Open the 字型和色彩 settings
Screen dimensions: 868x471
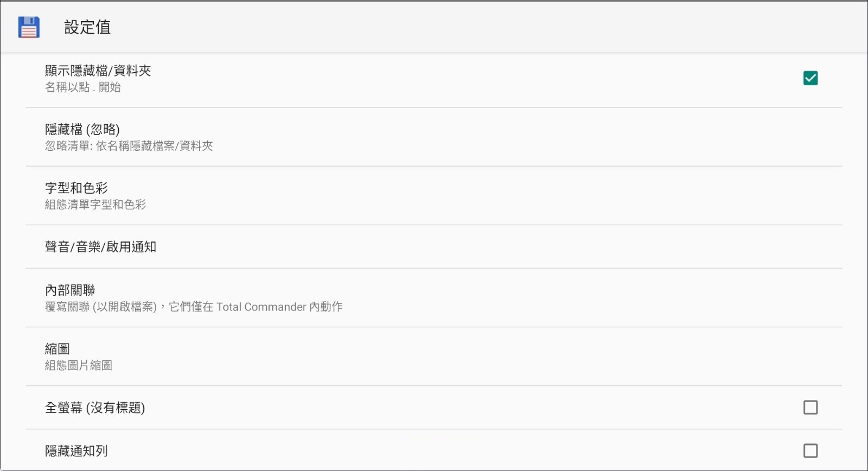pos(76,188)
